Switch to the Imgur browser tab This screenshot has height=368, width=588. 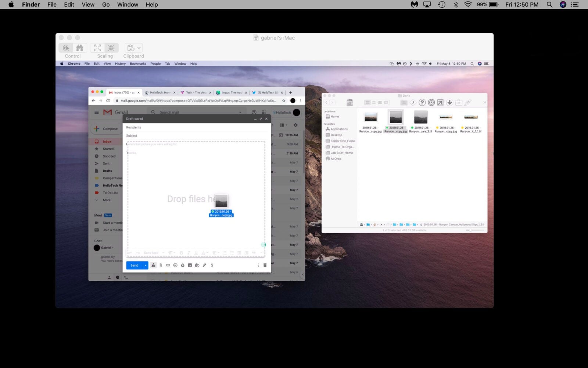[x=231, y=93]
